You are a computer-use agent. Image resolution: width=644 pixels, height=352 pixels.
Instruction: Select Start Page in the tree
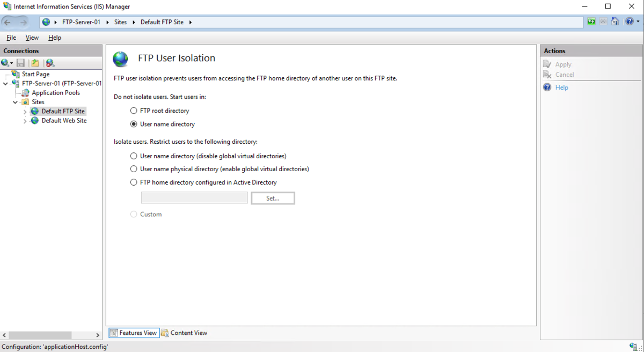[35, 74]
